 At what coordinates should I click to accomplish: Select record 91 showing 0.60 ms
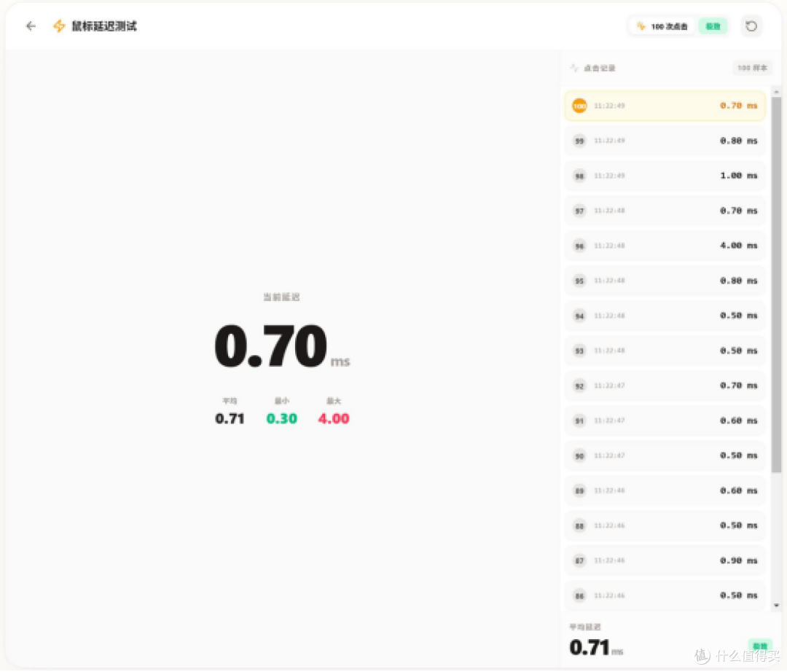[665, 421]
